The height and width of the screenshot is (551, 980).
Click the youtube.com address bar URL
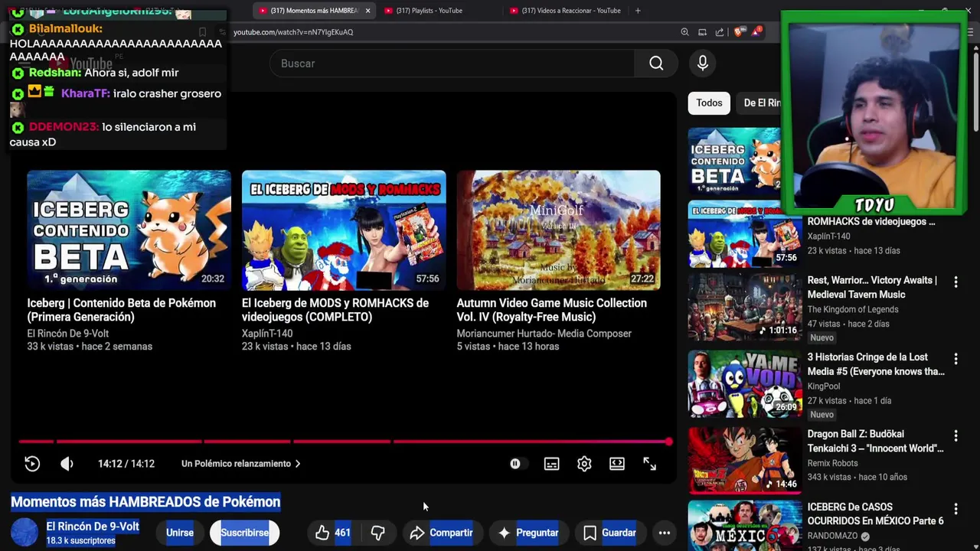(293, 32)
